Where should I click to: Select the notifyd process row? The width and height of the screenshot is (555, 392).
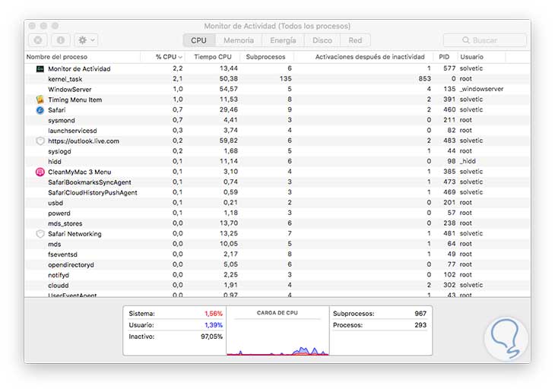pyautogui.click(x=277, y=275)
